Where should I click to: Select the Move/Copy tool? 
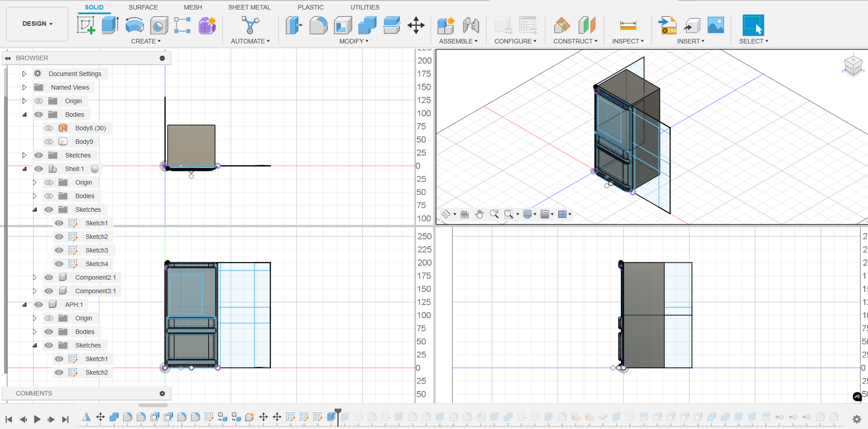click(x=416, y=25)
